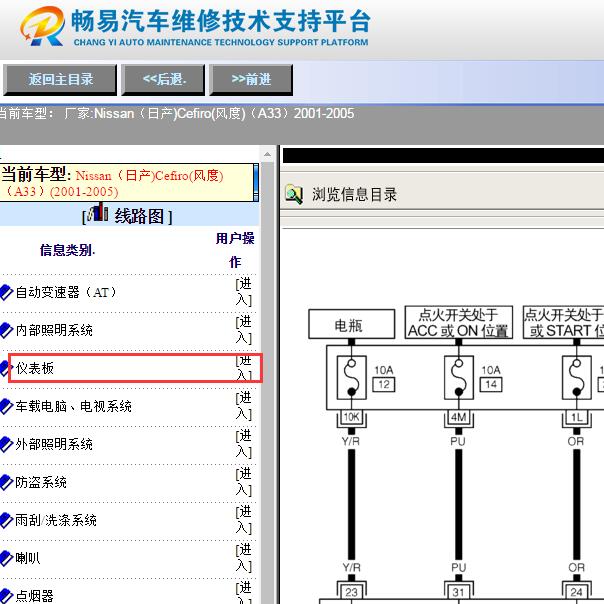604x604 pixels.
Task: Select the 喇叭 category text
Action: click(x=27, y=558)
